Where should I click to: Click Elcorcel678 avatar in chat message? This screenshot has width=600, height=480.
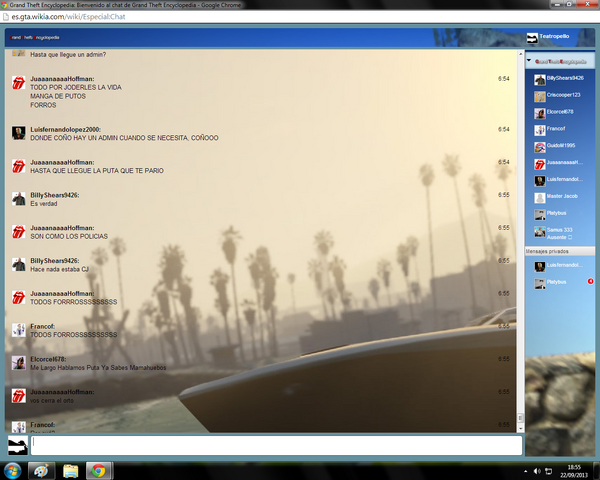18,362
